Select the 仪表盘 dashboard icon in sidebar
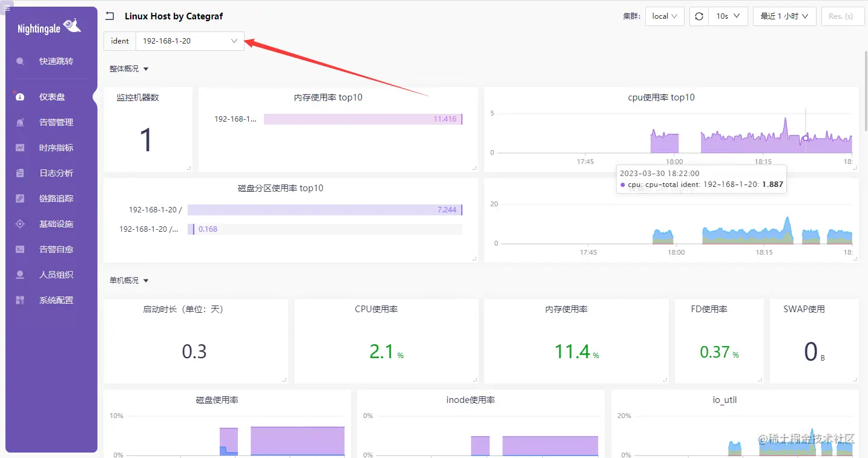 click(21, 97)
